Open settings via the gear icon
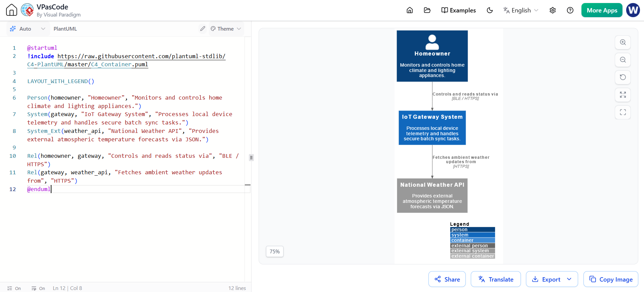The height and width of the screenshot is (292, 644). 553,10
